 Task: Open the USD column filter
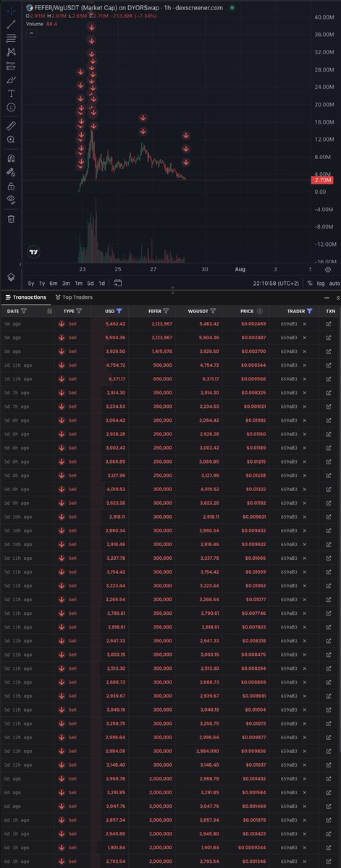point(119,311)
